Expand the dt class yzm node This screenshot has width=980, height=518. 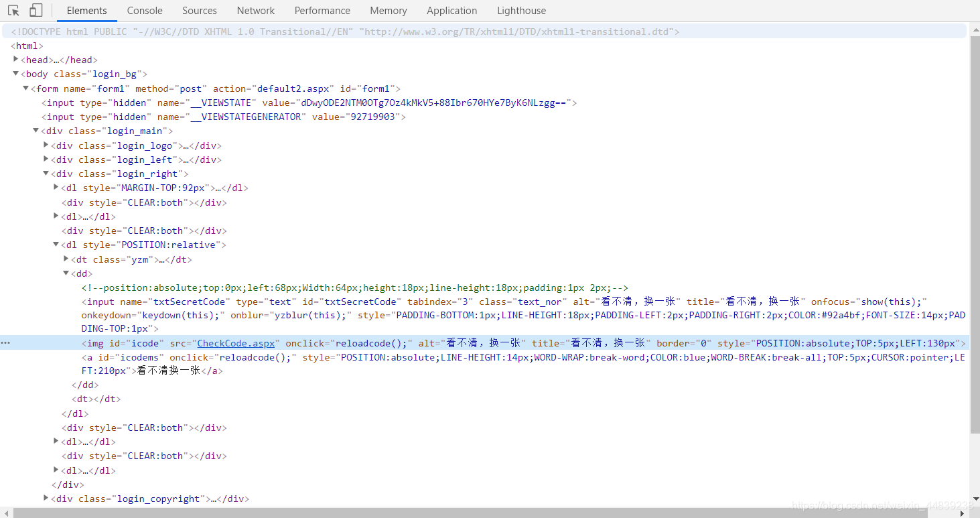point(66,259)
